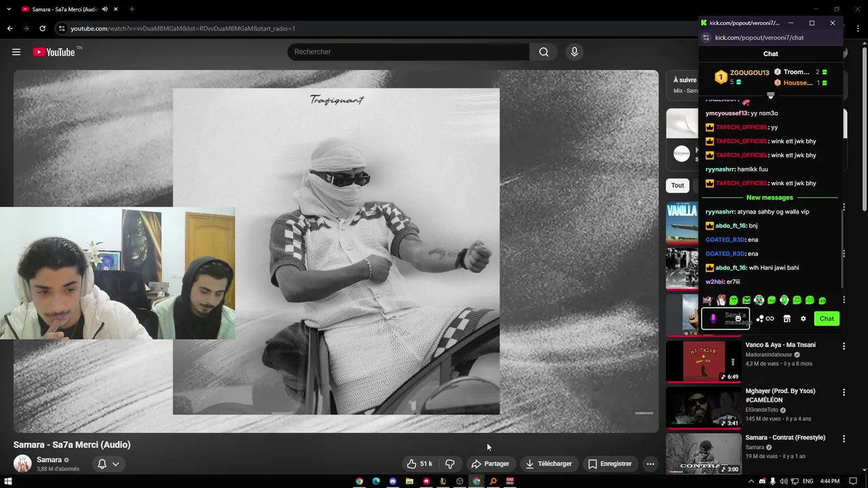Open Discord from the taskbar
Image resolution: width=868 pixels, height=488 pixels.
(393, 481)
